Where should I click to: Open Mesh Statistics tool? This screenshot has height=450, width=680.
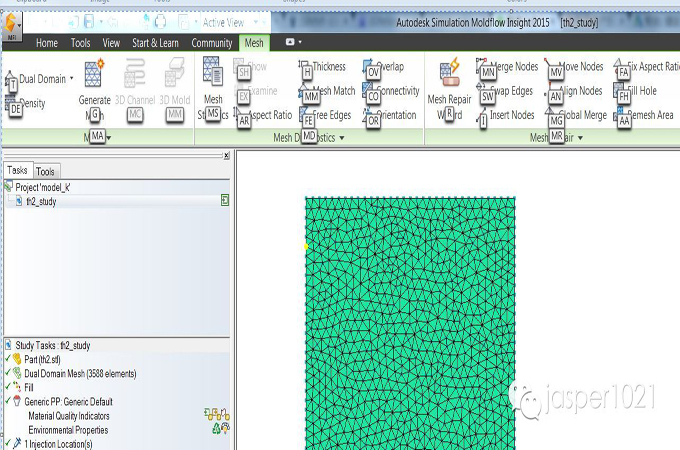tap(213, 89)
